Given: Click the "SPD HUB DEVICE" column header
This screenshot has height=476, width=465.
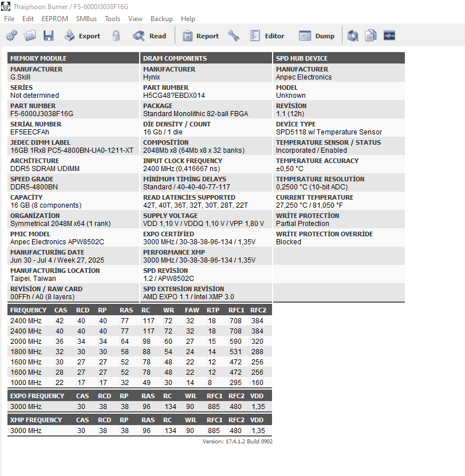Looking at the screenshot, I should [339, 58].
